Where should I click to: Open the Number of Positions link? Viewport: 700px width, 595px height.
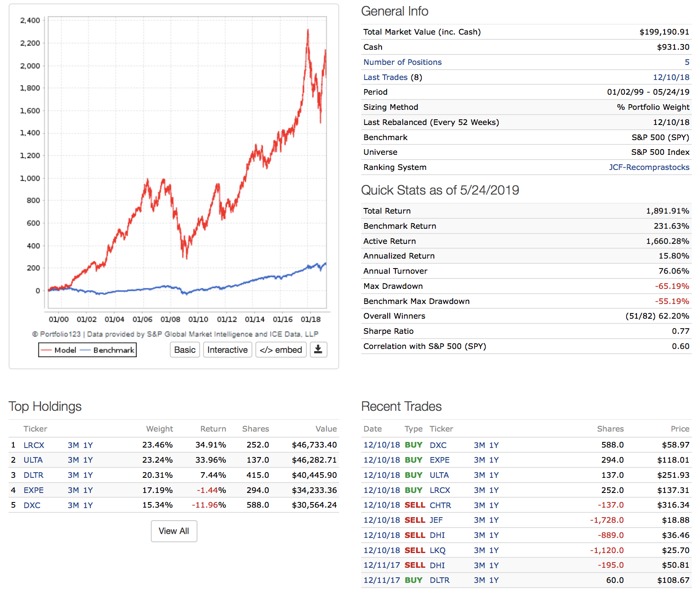pos(402,62)
